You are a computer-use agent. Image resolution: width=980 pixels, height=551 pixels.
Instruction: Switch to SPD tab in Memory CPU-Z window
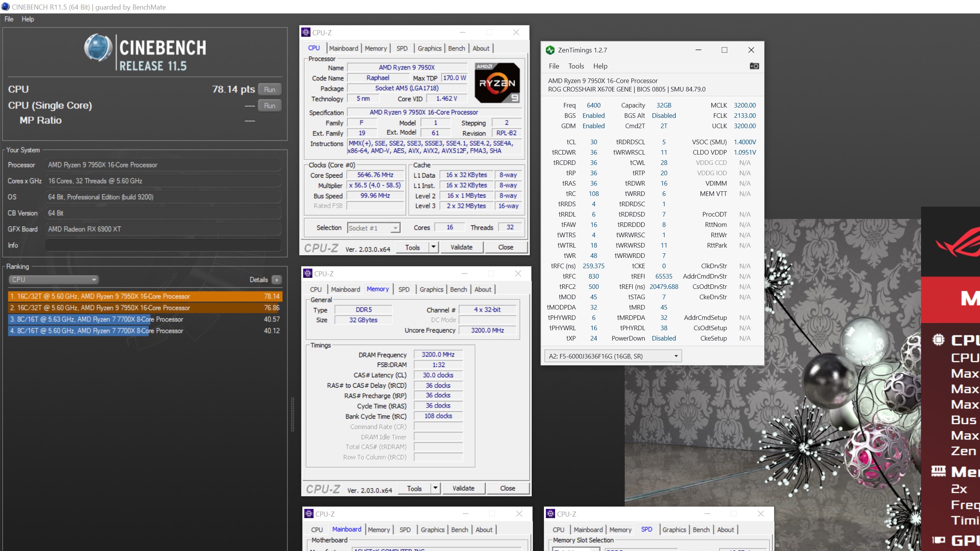(x=404, y=290)
